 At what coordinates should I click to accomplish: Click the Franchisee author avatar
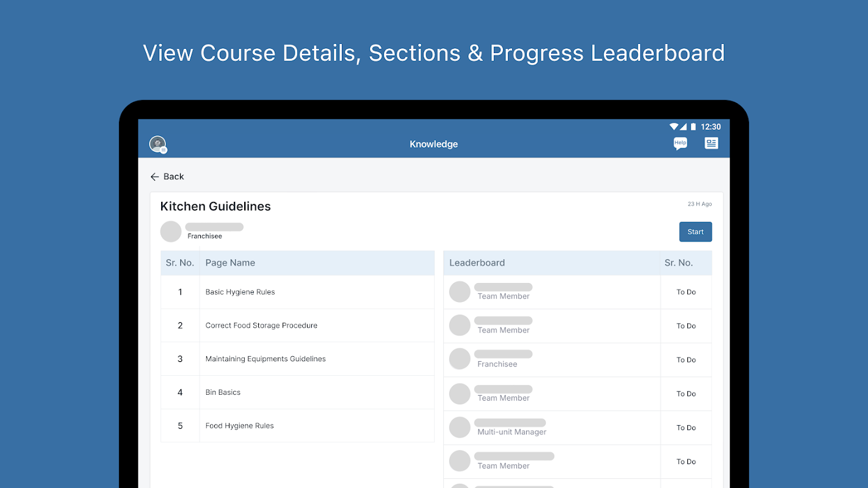click(x=171, y=232)
